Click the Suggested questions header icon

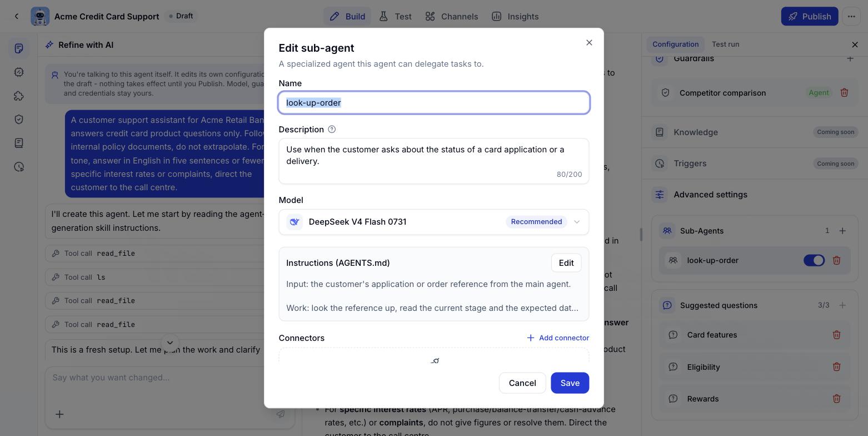(x=667, y=305)
